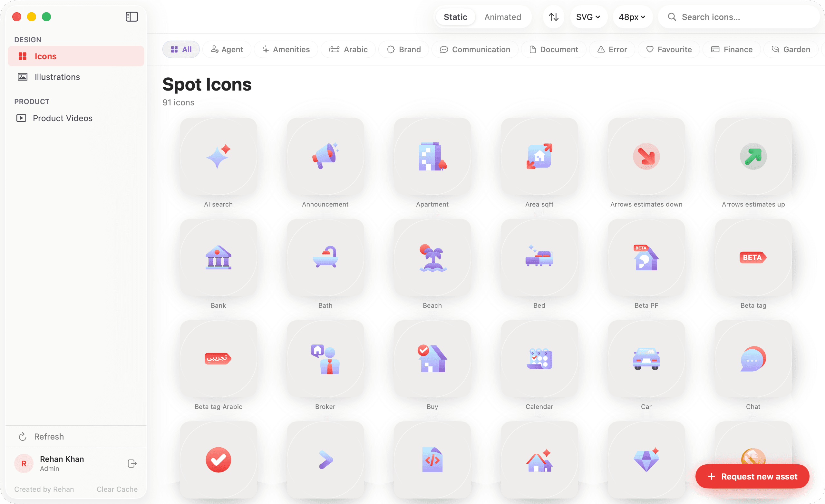Select the Apartment building icon
825x504 pixels.
tap(432, 156)
